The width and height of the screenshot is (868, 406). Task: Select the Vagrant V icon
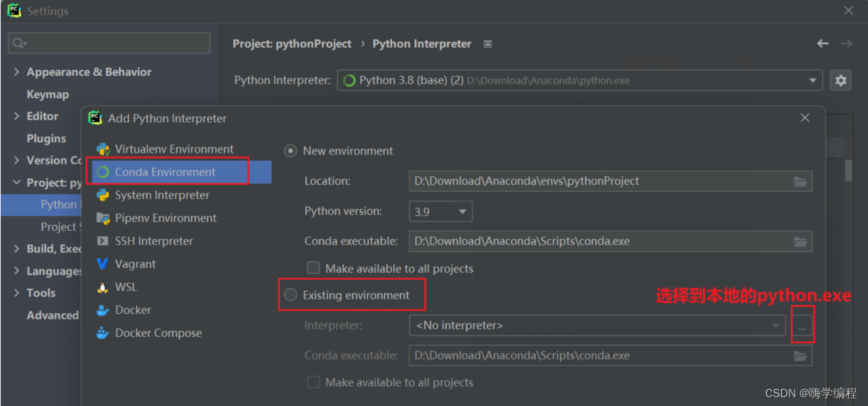pyautogui.click(x=103, y=264)
